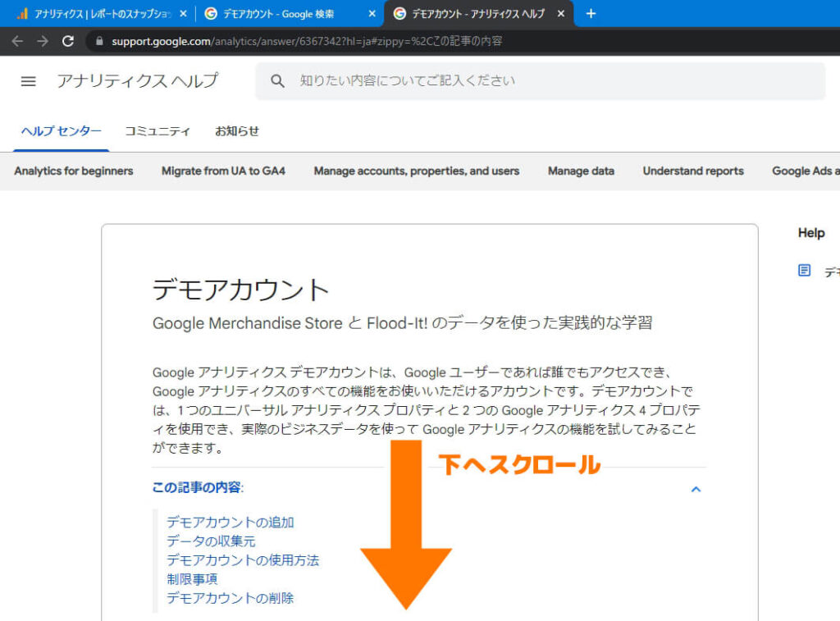840x621 pixels.
Task: Click the browser back arrow
Action: [x=17, y=41]
